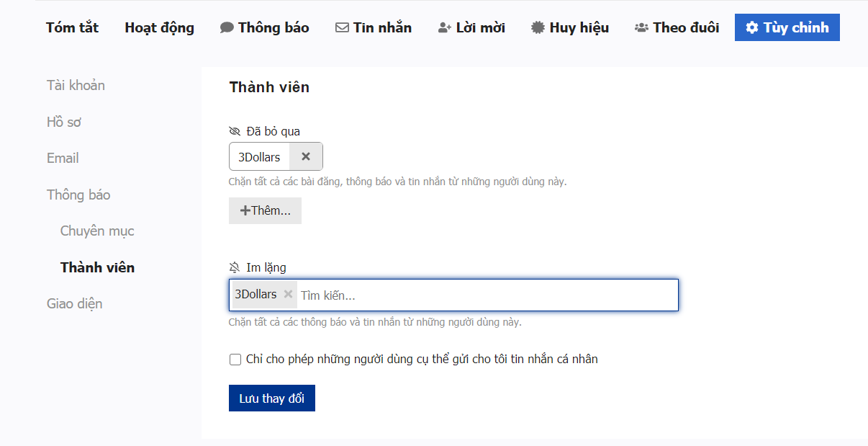868x446 pixels.
Task: Open Tài khoản in the sidebar
Action: pyautogui.click(x=76, y=85)
